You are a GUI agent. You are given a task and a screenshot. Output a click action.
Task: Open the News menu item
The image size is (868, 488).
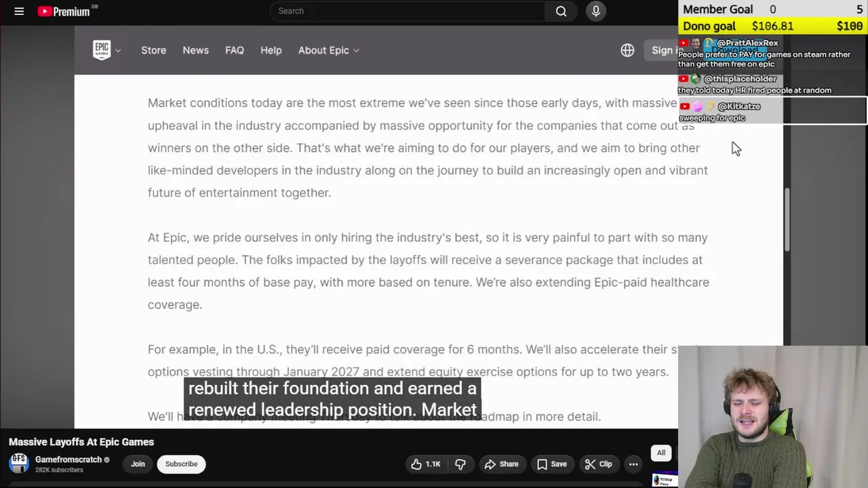pyautogui.click(x=195, y=50)
